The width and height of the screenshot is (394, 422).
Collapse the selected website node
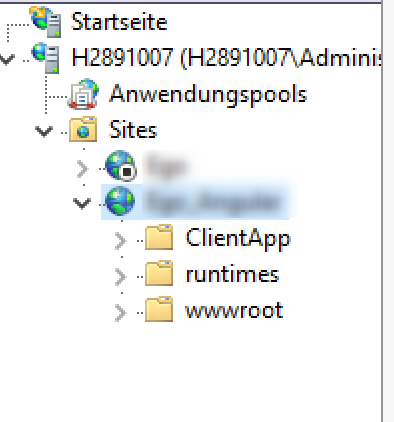82,203
